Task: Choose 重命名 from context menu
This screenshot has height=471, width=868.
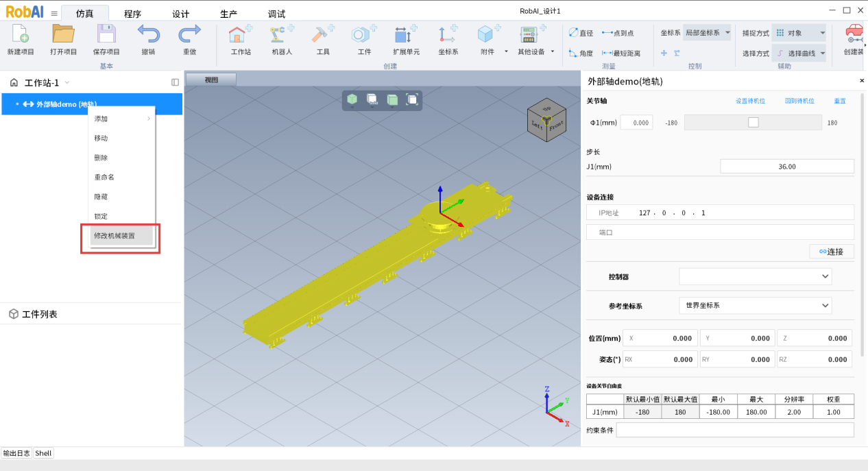Action: click(122, 177)
